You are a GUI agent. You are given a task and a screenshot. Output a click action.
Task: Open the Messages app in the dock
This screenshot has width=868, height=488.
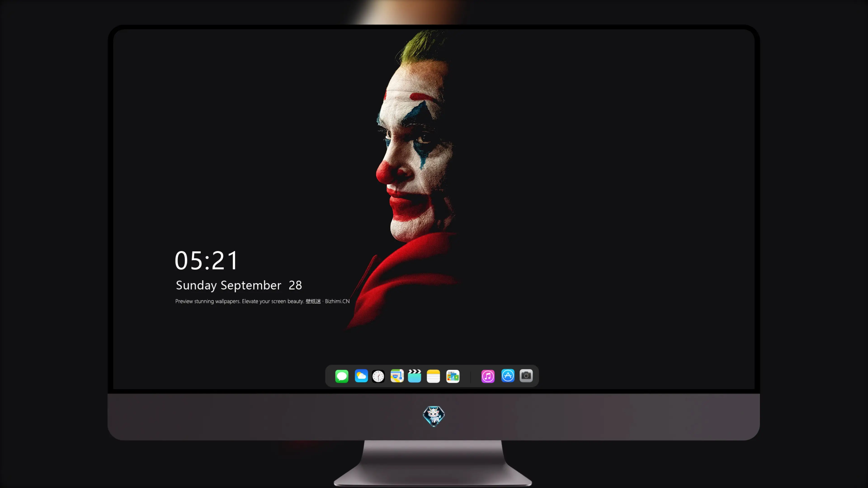click(x=342, y=376)
